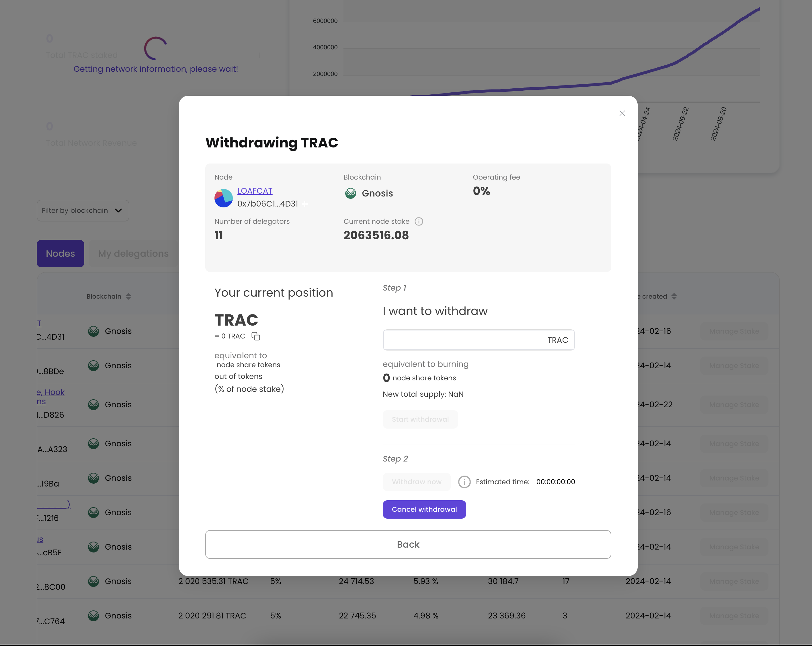Click the Cancel withdrawal button
This screenshot has height=646, width=812.
coord(424,509)
